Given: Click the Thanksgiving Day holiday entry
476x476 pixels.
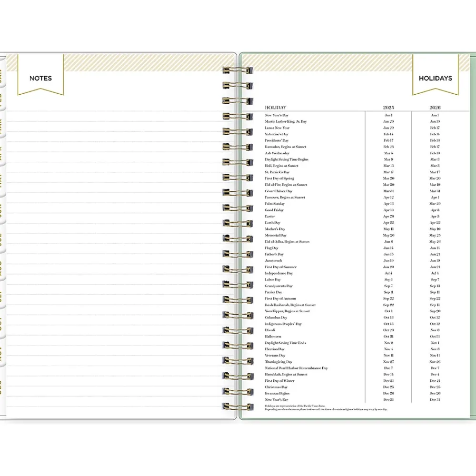Looking at the screenshot, I should pos(278,362).
